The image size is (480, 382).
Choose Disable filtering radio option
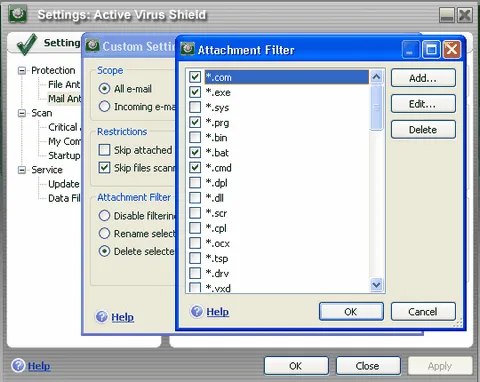(104, 216)
